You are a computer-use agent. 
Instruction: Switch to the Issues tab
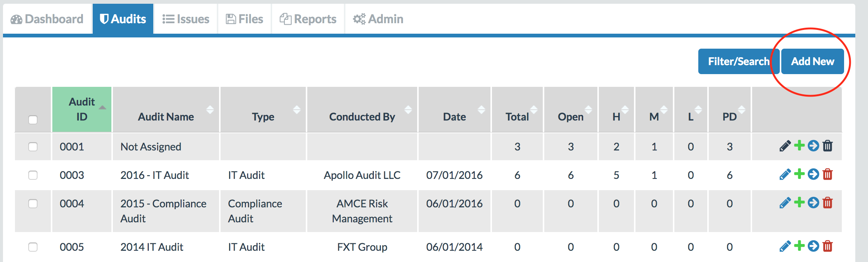coord(186,19)
